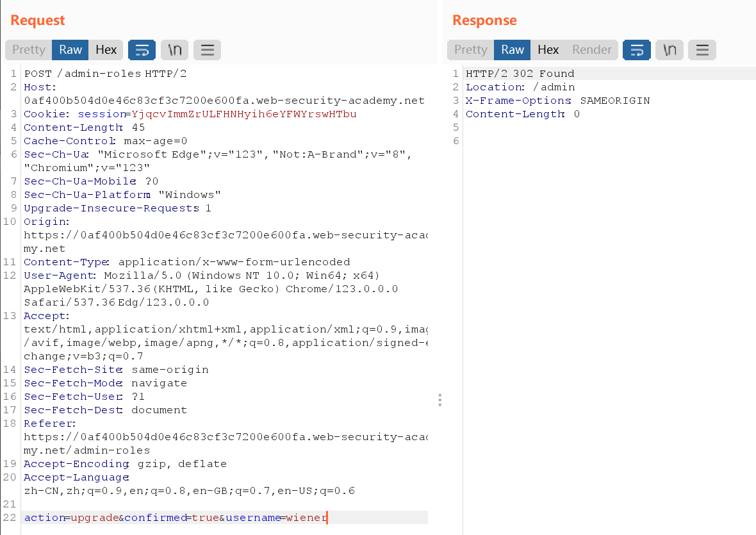Screen dimensions: 756x535
Task: Click the HTTP/2 302 Found status line
Action: point(520,74)
